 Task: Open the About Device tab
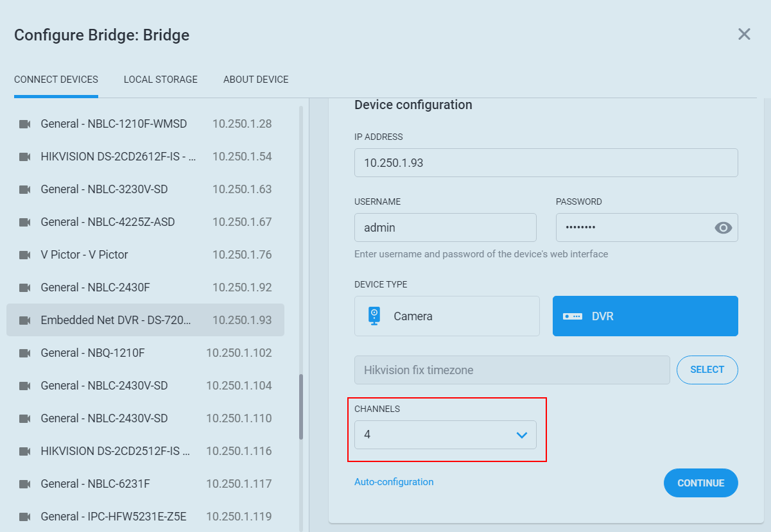coord(256,80)
